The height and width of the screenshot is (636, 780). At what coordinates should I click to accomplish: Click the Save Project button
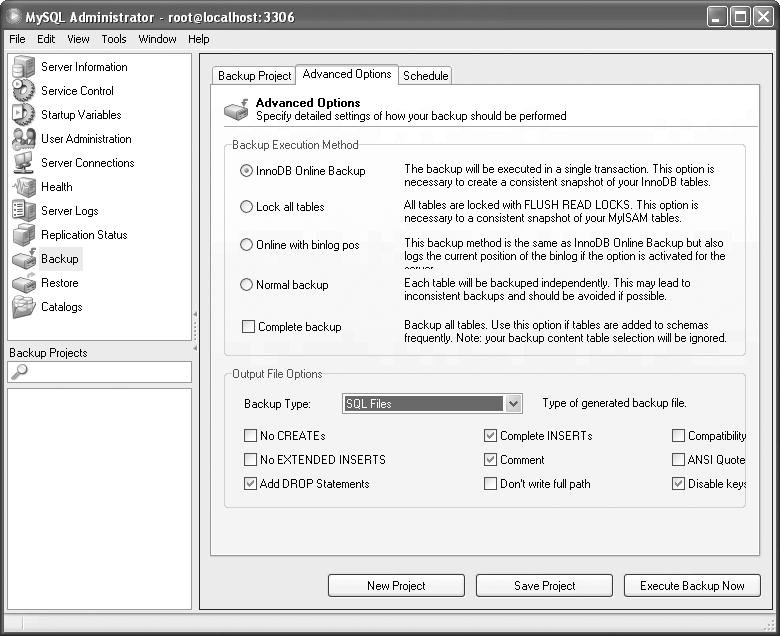point(544,586)
